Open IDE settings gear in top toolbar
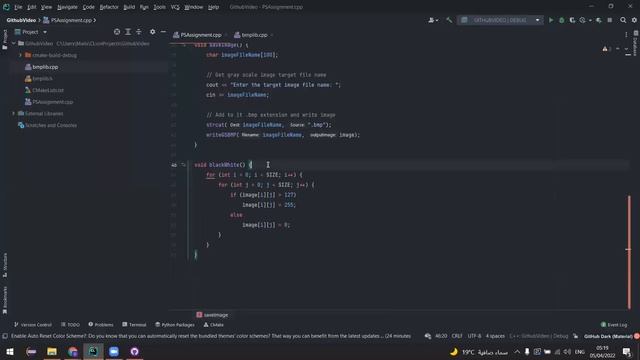640x360 pixels. tap(634, 20)
